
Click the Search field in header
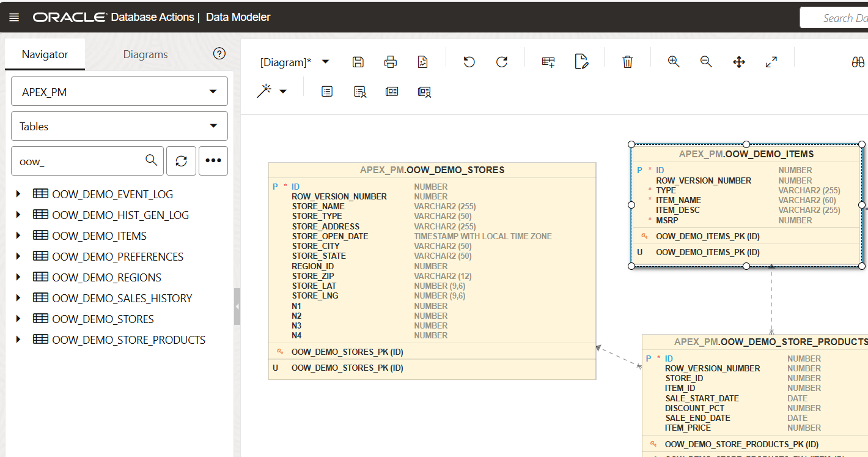[834, 18]
